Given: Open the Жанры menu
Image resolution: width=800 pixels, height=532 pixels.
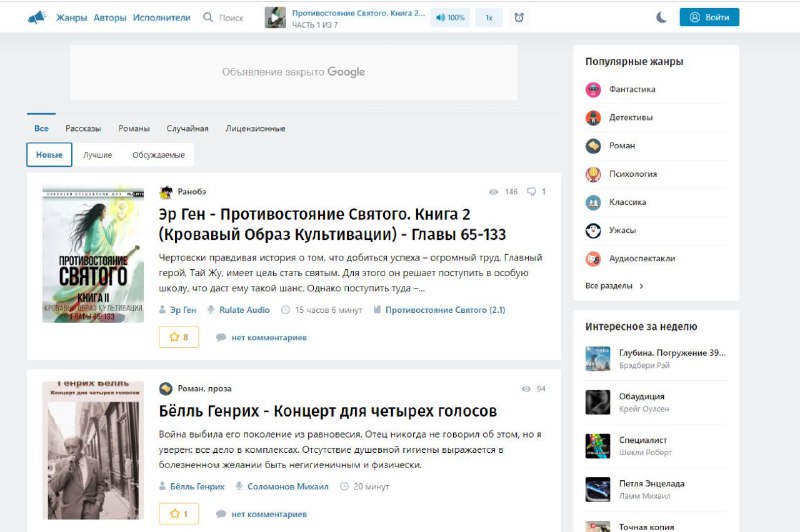Looking at the screenshot, I should tap(71, 17).
